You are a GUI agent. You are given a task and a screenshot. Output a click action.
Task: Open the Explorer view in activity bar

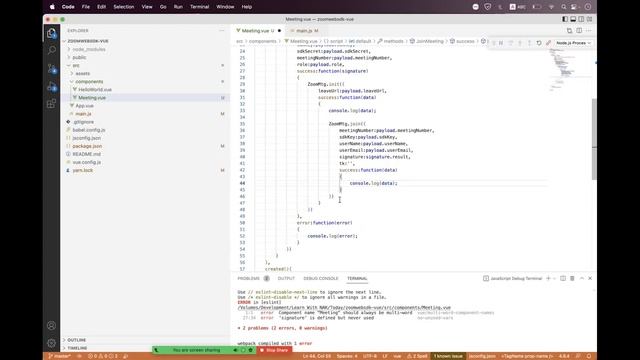click(51, 33)
